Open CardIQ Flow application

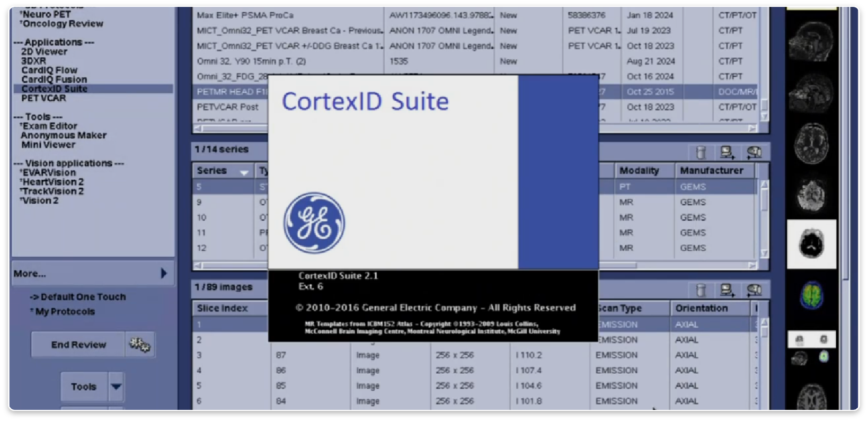[x=49, y=70]
